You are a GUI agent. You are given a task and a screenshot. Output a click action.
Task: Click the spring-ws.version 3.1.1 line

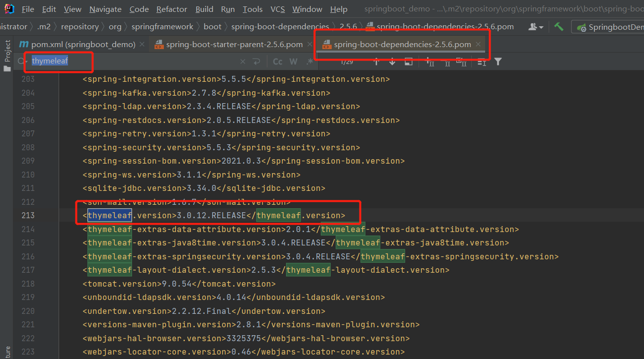coord(192,175)
